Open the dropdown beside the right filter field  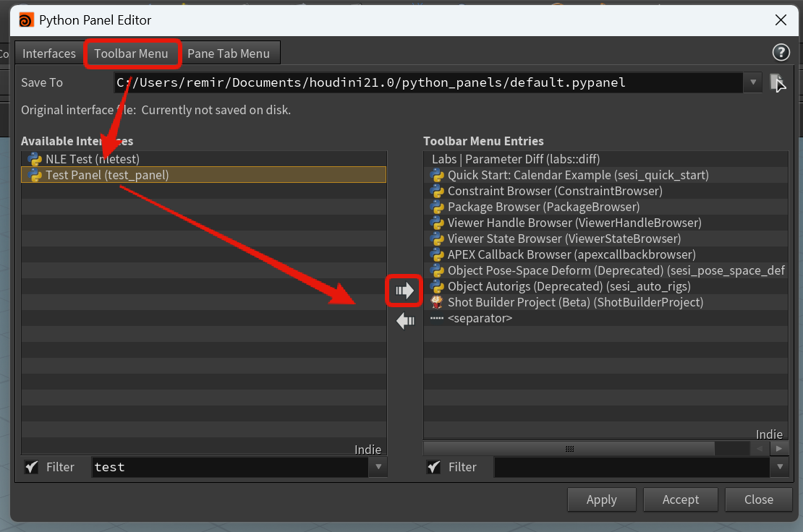tap(779, 467)
